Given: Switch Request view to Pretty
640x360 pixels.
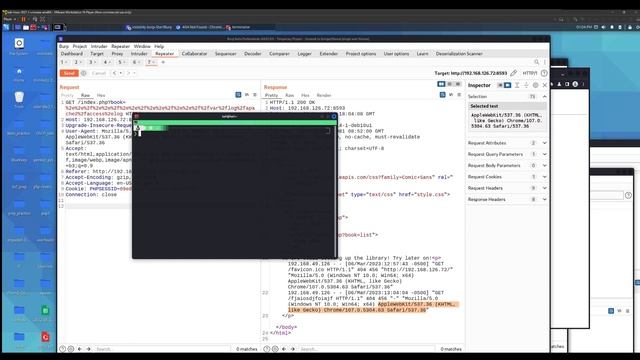Looking at the screenshot, I should coord(67,95).
